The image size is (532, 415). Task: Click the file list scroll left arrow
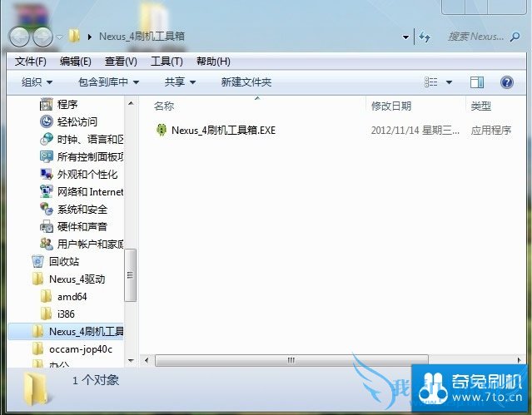(x=147, y=360)
